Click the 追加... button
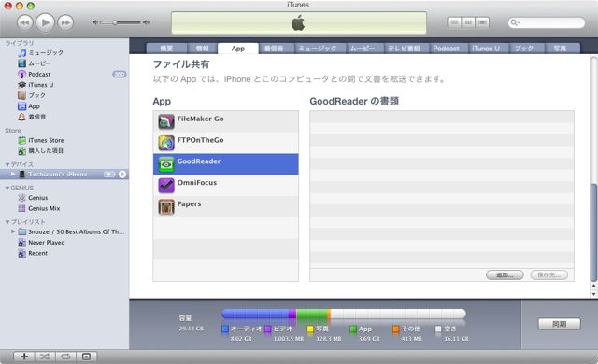The image size is (598, 364). pos(505,275)
